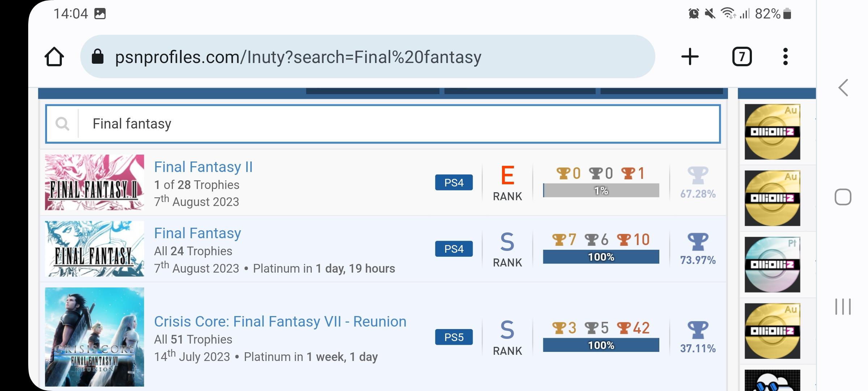Tap the browser home icon
Image resolution: width=868 pixels, height=391 pixels.
point(54,57)
